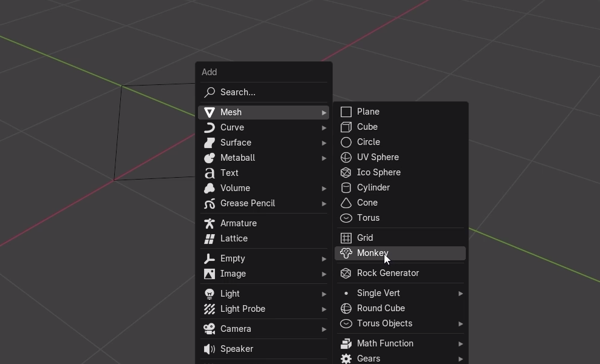Expand the Curve submenu arrow
The image size is (600, 364).
pos(324,128)
